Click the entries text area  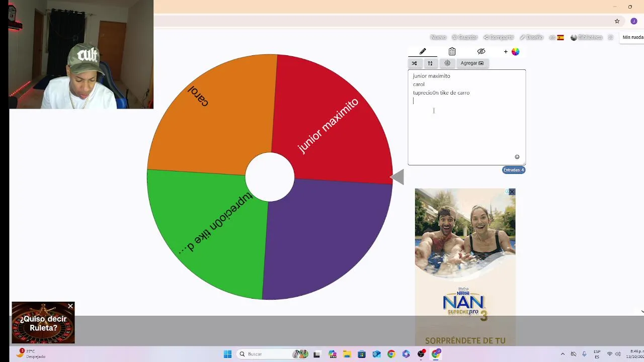click(x=466, y=117)
